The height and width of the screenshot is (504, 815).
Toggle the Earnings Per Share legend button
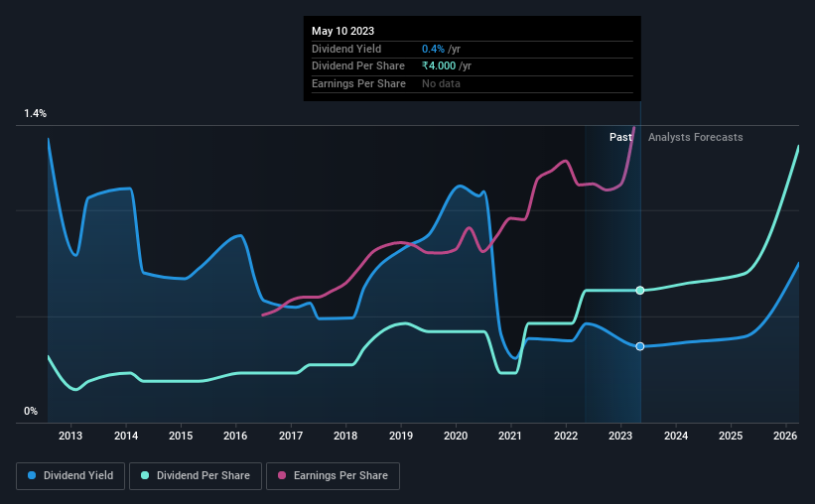[x=333, y=476]
